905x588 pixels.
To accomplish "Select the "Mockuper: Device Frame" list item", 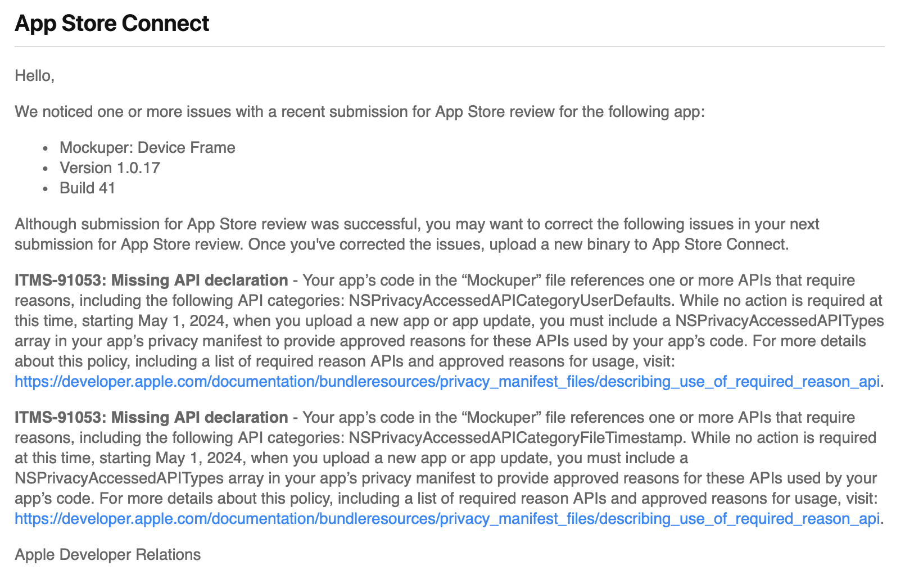I will point(147,148).
